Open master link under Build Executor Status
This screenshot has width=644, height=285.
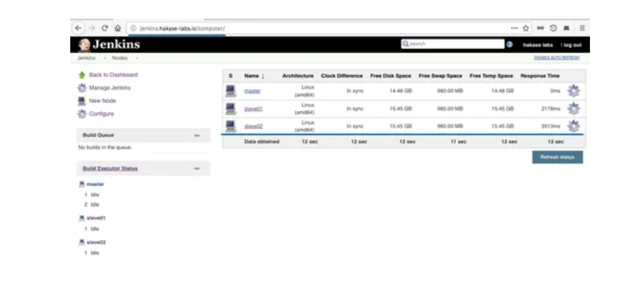coord(95,184)
